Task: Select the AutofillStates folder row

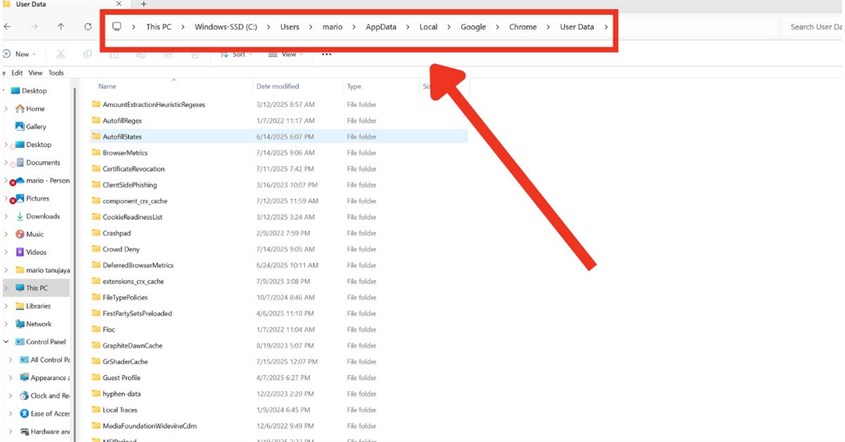Action: 279,136
